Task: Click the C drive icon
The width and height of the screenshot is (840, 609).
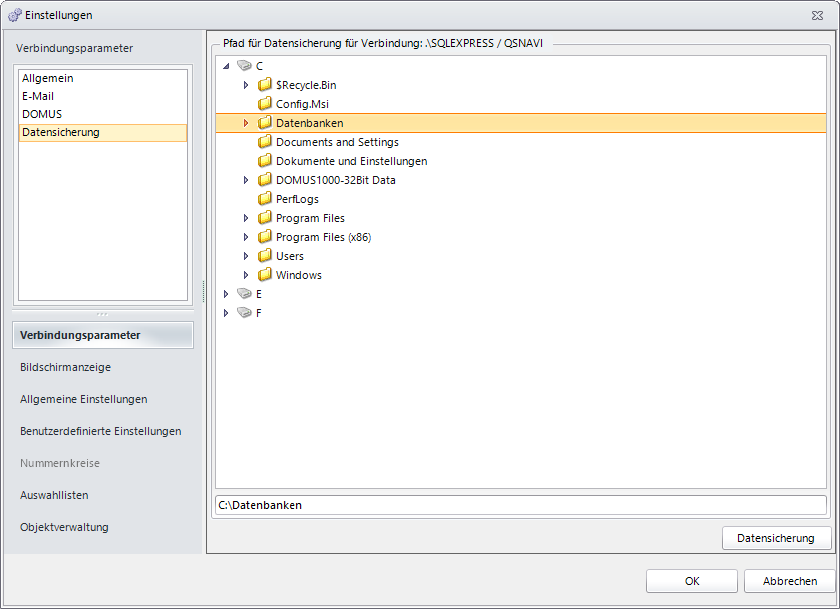Action: 244,66
